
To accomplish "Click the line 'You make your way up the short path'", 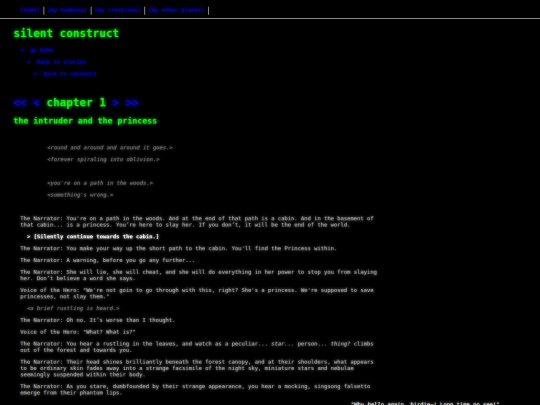I will point(178,248).
